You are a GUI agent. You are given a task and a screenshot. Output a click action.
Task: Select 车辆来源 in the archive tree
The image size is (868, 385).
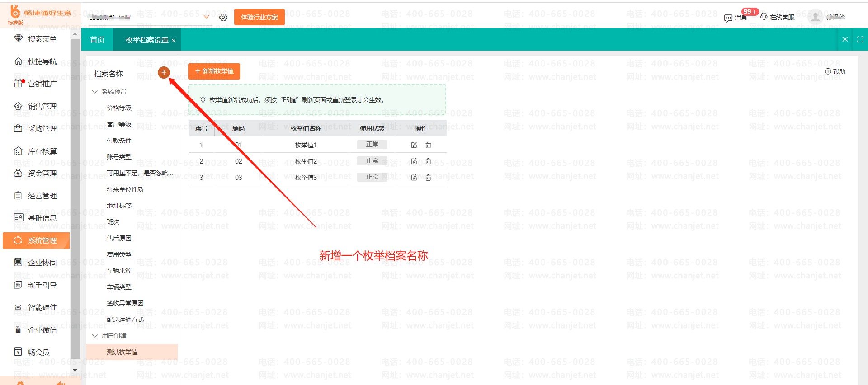point(119,271)
